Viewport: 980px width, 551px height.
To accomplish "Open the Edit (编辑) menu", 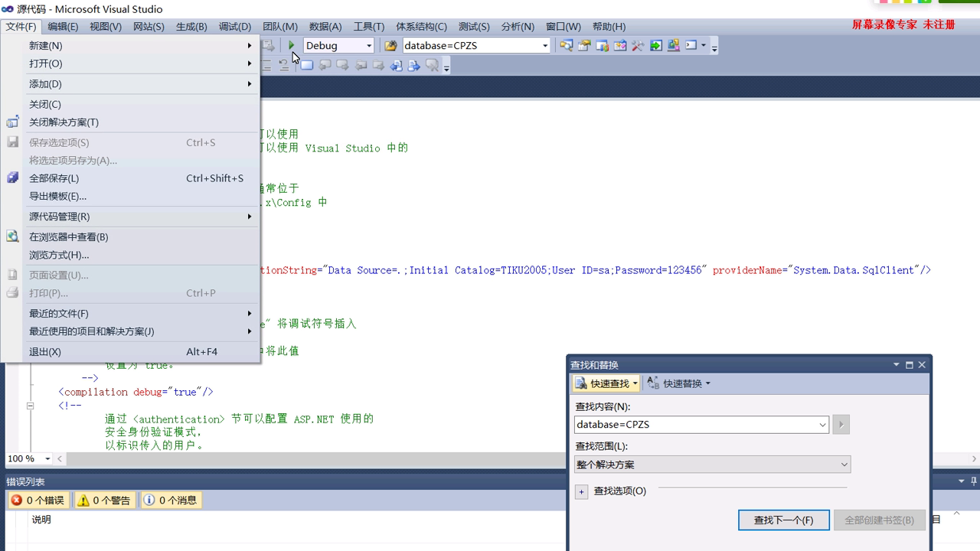I will (63, 26).
